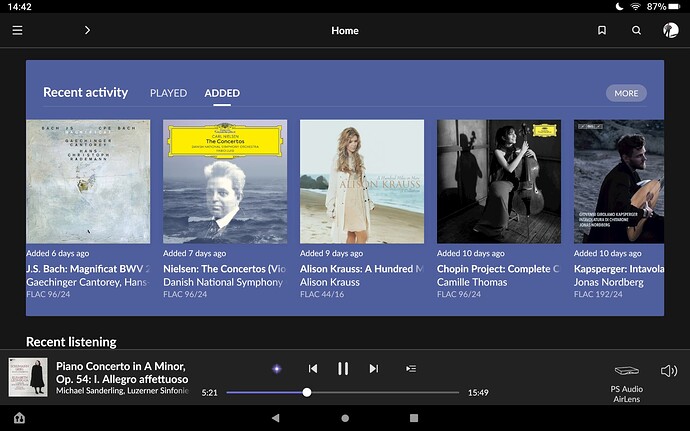Image resolution: width=690 pixels, height=431 pixels.
Task: Open artist 'Danish National Symphony'
Action: pyautogui.click(x=223, y=282)
